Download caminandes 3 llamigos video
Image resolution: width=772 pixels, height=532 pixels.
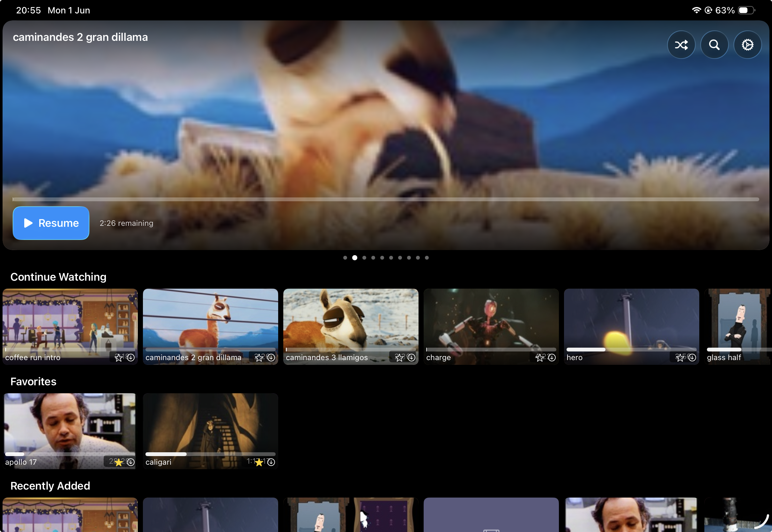(x=411, y=357)
